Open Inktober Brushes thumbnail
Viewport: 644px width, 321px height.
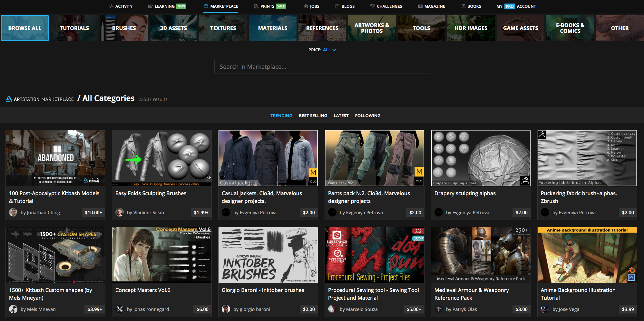[268, 255]
